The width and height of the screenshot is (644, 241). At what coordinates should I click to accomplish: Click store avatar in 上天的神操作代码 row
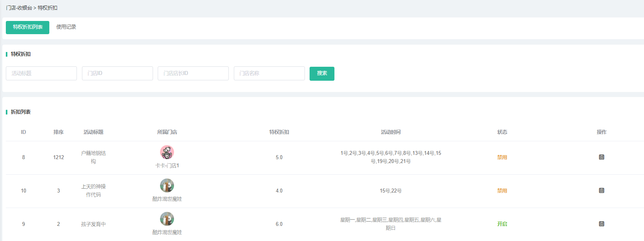tap(167, 186)
